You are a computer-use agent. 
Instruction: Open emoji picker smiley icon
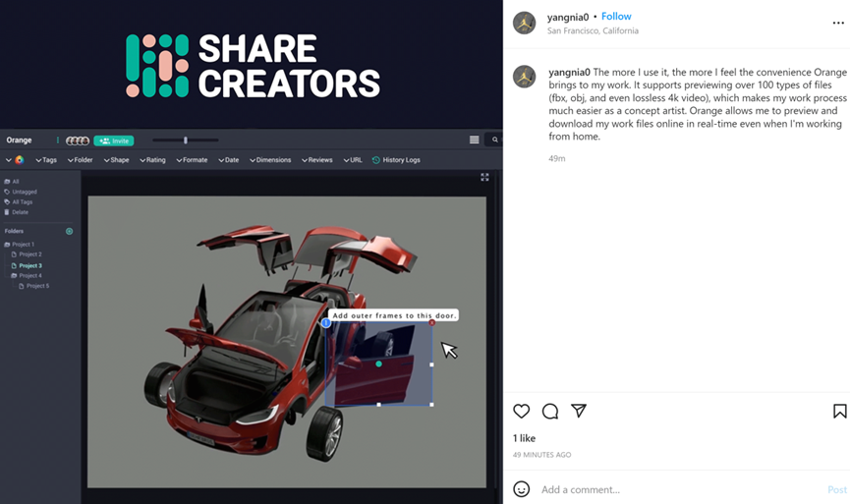coord(522,489)
